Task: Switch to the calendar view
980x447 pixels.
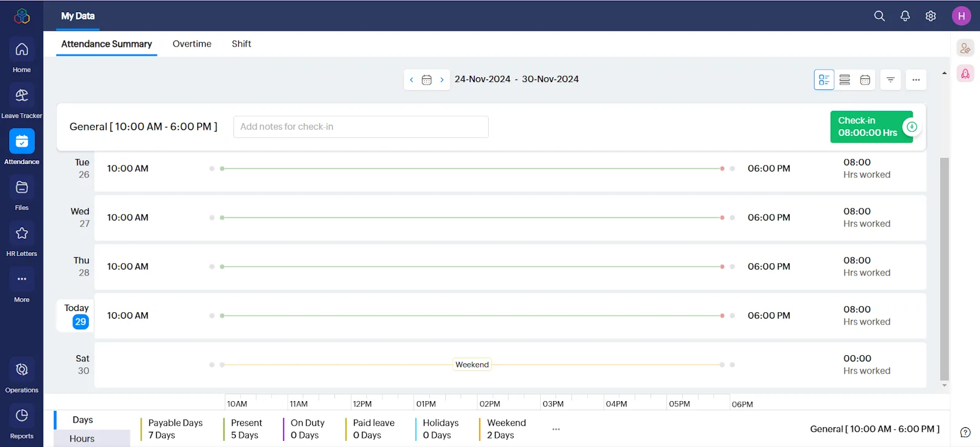Action: pos(865,80)
